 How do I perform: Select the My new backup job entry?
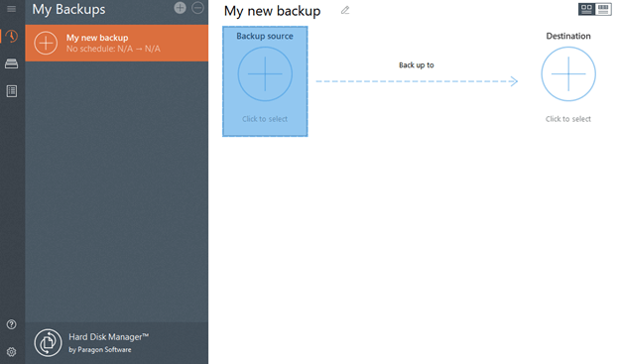pos(117,43)
